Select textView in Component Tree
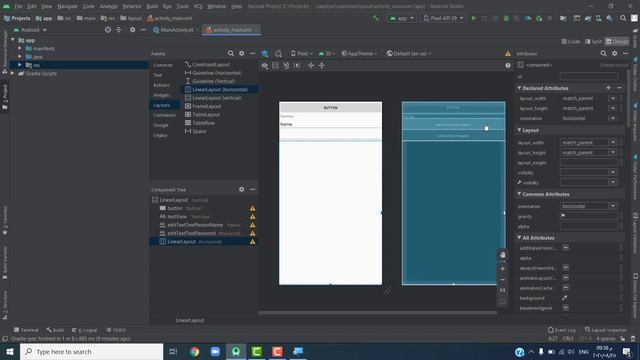 pyautogui.click(x=177, y=217)
